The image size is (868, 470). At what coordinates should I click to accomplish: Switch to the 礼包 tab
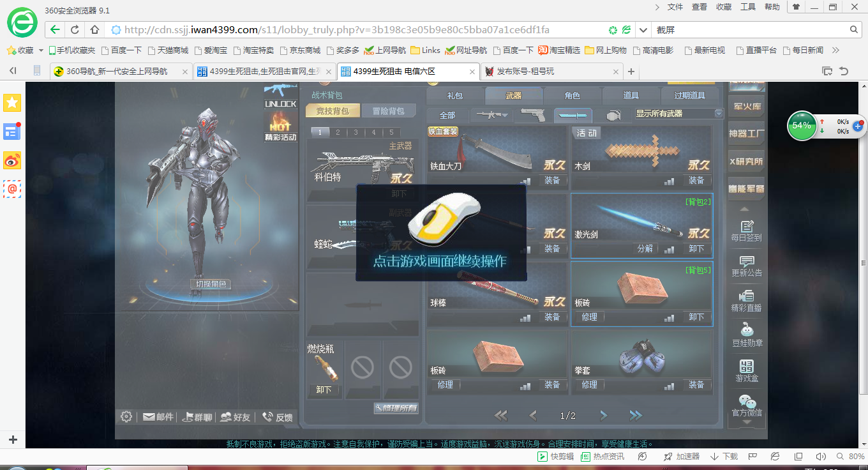click(x=455, y=96)
